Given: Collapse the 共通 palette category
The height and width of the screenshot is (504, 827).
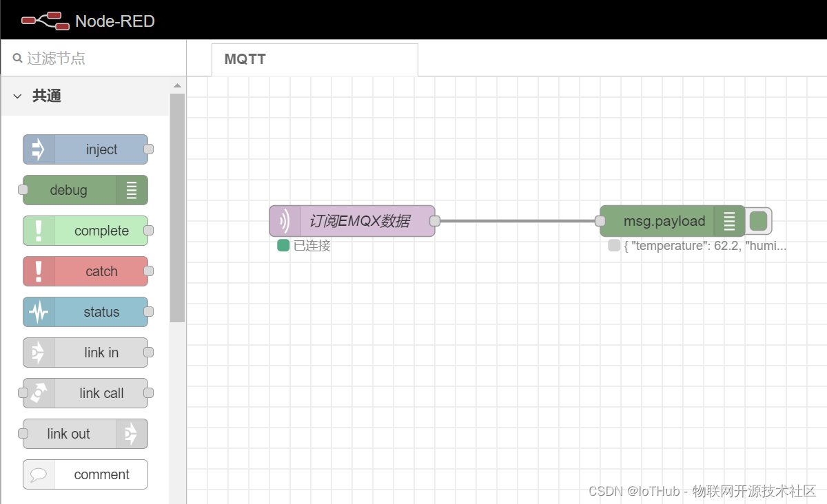Looking at the screenshot, I should coord(18,96).
